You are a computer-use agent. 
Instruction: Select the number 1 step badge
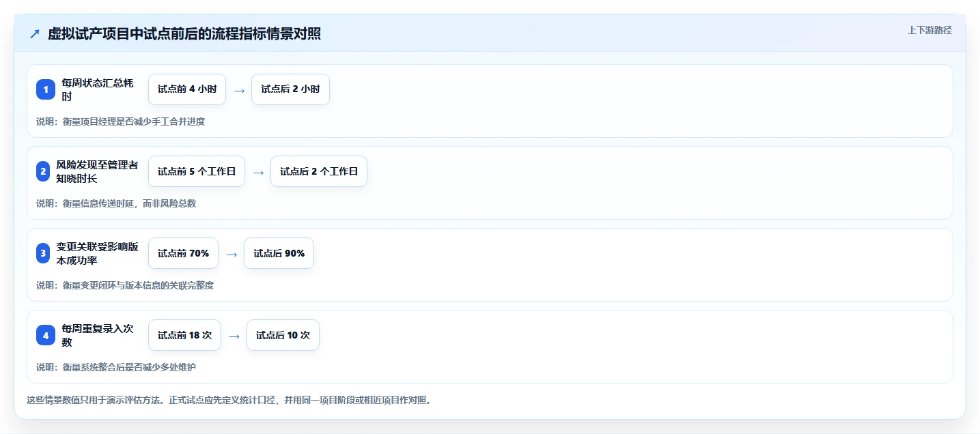tap(46, 89)
